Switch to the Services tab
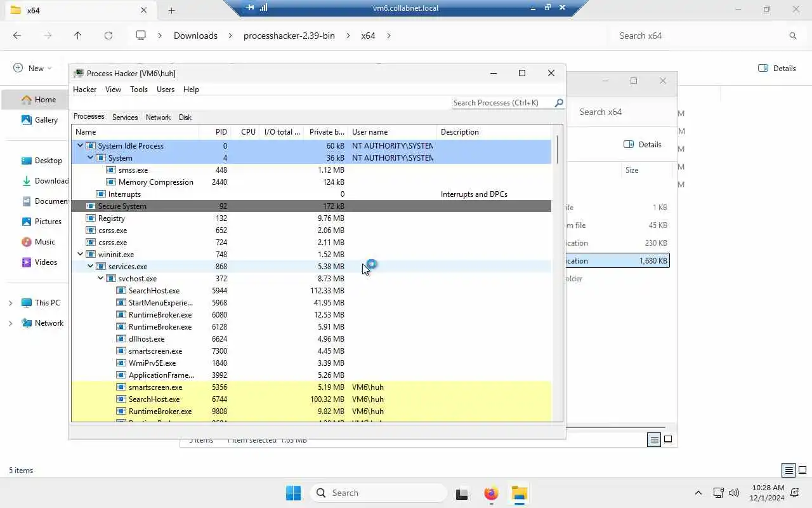The height and width of the screenshot is (508, 812). tap(125, 117)
